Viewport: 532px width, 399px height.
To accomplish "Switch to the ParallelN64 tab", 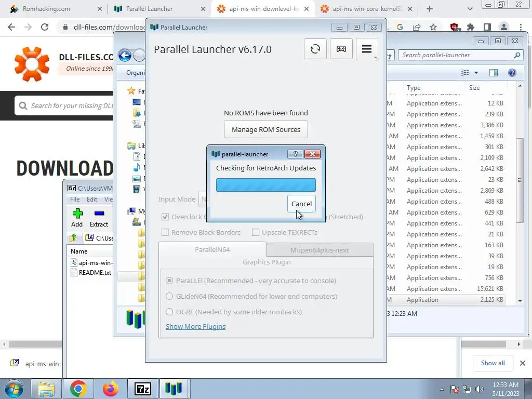I will click(x=212, y=249).
